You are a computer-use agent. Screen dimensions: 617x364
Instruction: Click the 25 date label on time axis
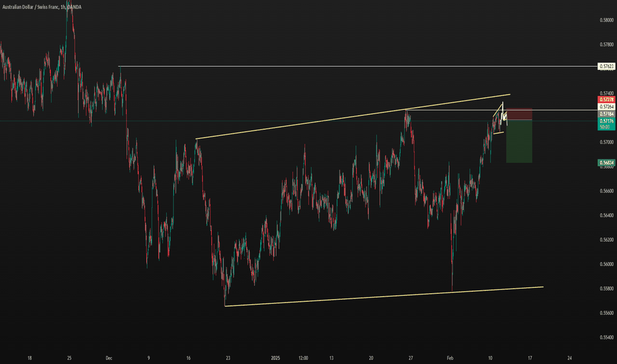(x=70, y=358)
